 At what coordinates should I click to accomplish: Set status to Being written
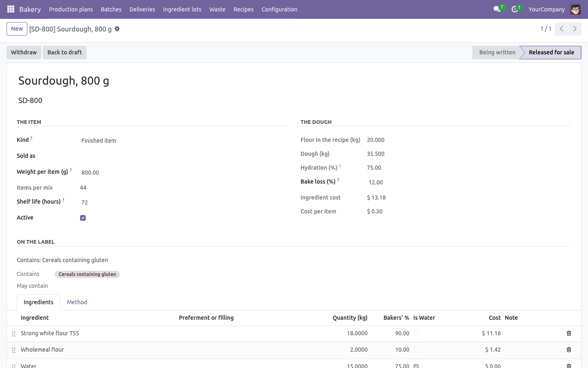coord(497,52)
